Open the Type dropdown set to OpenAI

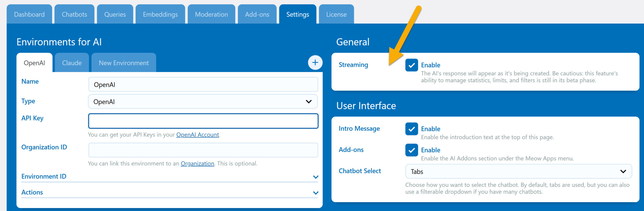[203, 102]
